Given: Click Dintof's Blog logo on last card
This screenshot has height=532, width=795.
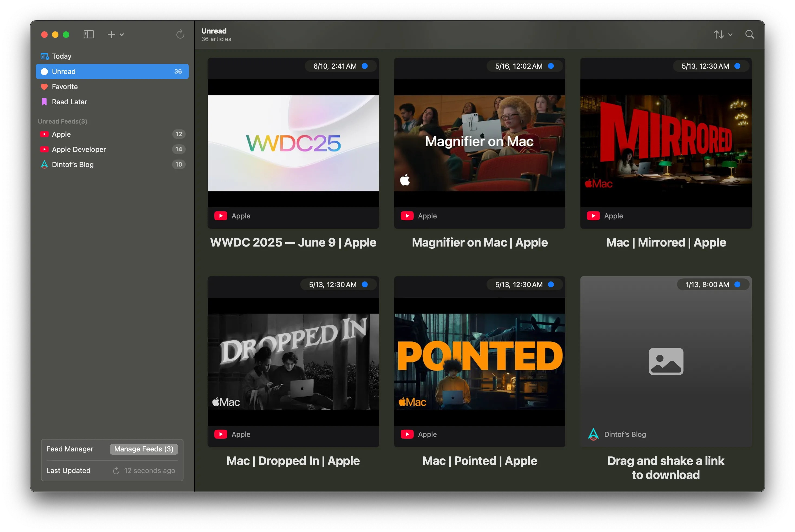Looking at the screenshot, I should 593,434.
